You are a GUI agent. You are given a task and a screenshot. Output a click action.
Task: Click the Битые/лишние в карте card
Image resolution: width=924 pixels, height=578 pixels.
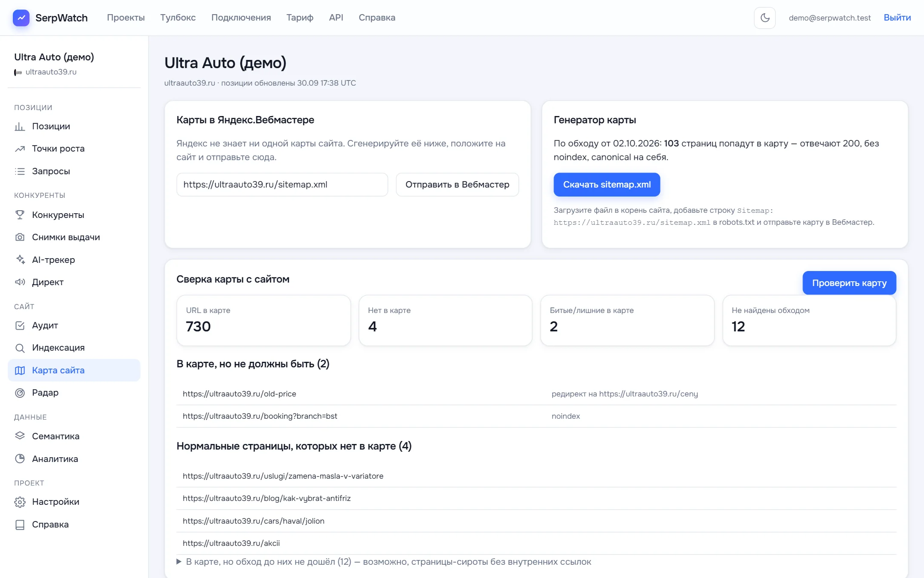click(627, 320)
